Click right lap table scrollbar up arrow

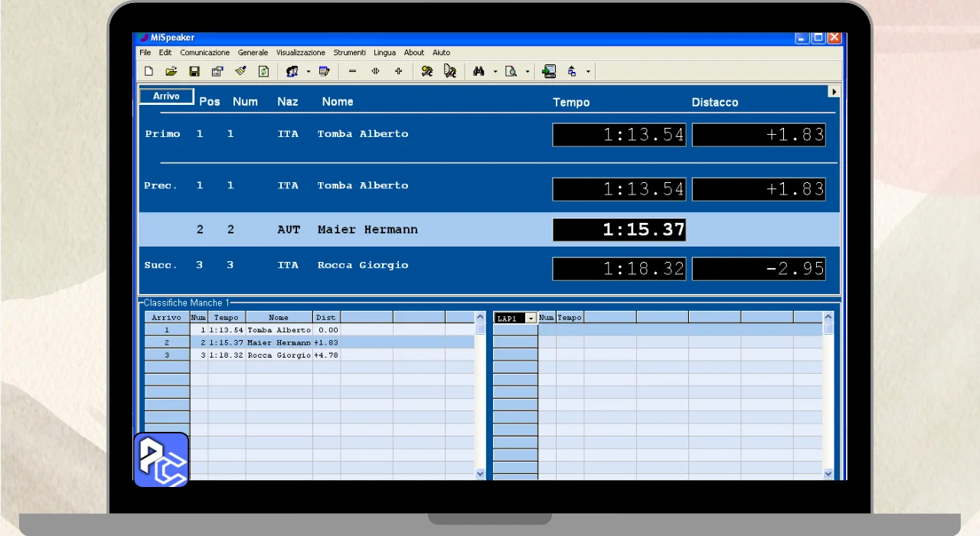[x=828, y=316]
